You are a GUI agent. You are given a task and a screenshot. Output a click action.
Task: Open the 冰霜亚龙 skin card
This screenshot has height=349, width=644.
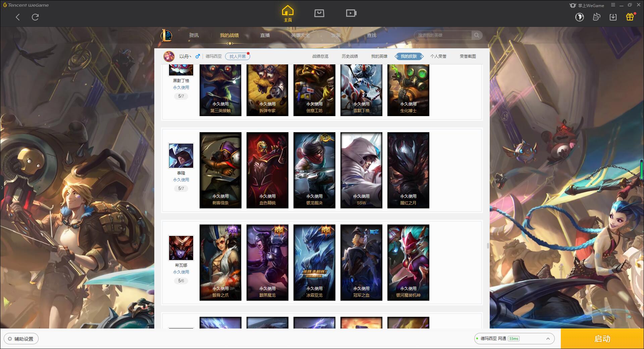(x=314, y=262)
